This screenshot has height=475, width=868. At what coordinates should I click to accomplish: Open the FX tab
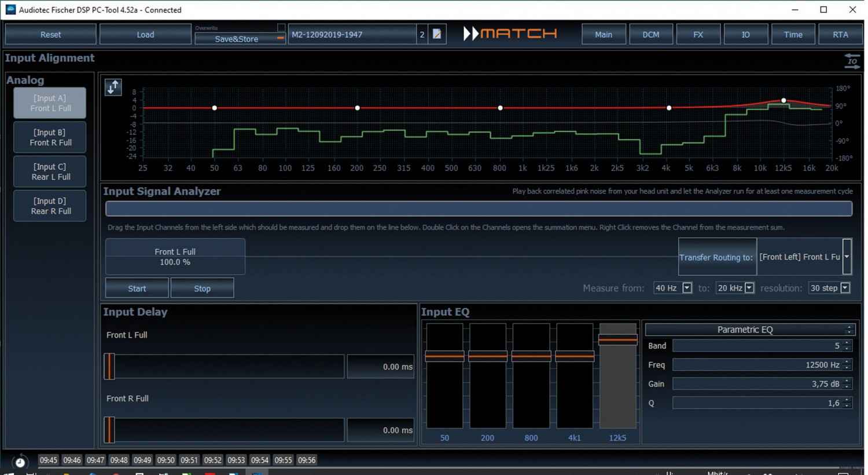(698, 34)
